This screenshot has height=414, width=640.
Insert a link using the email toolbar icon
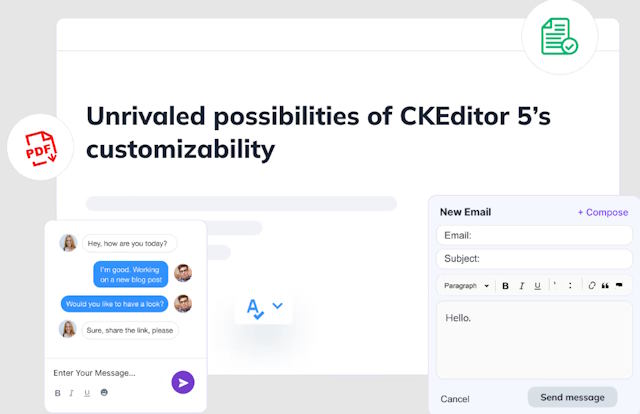pyautogui.click(x=591, y=286)
